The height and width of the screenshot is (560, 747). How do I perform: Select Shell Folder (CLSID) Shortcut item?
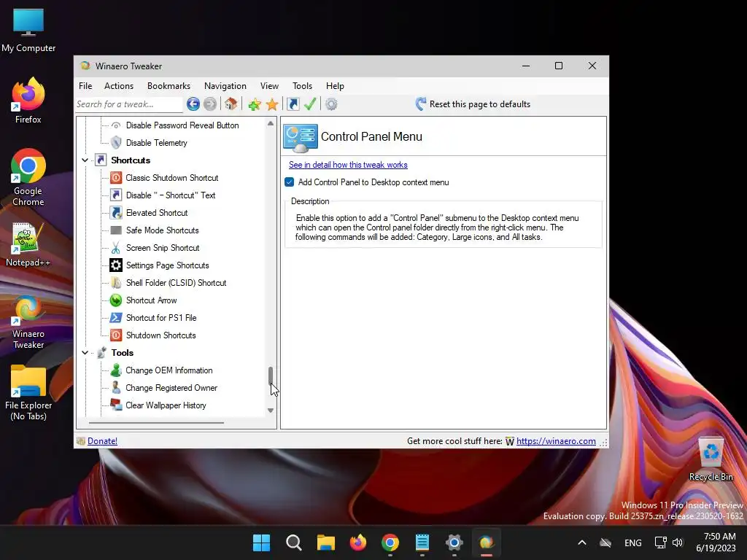pos(176,283)
